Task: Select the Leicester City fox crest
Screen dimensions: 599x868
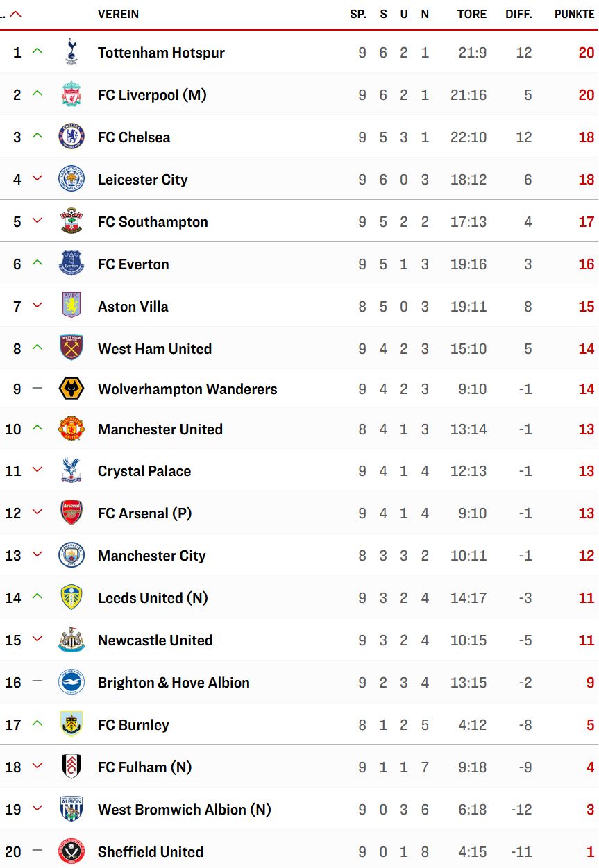Action: coord(71,179)
